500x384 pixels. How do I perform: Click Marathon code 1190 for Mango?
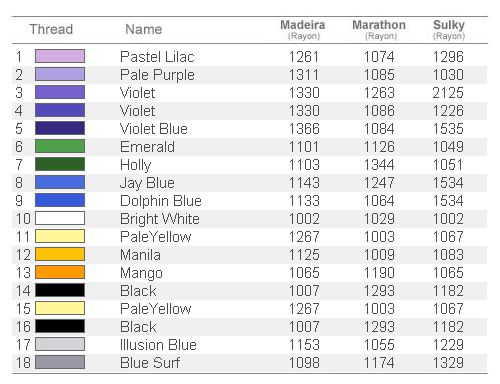click(379, 273)
